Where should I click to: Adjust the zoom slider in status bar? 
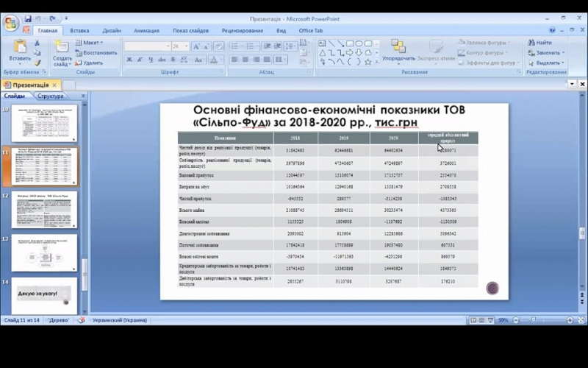tap(534, 320)
